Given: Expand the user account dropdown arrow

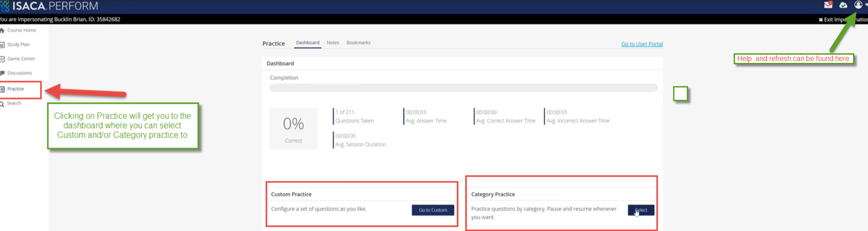Looking at the screenshot, I should click(x=865, y=5).
